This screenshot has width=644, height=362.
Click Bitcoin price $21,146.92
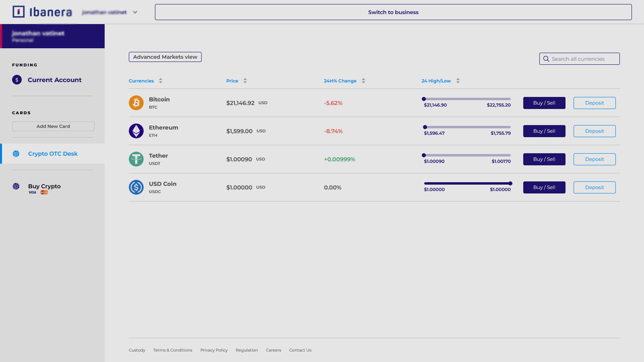point(240,103)
